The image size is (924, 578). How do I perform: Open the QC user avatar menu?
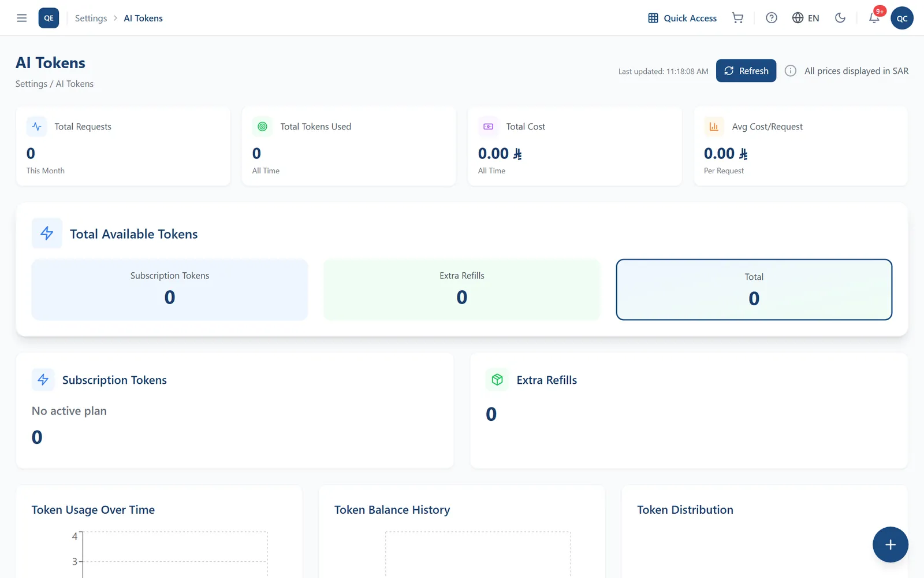click(901, 18)
